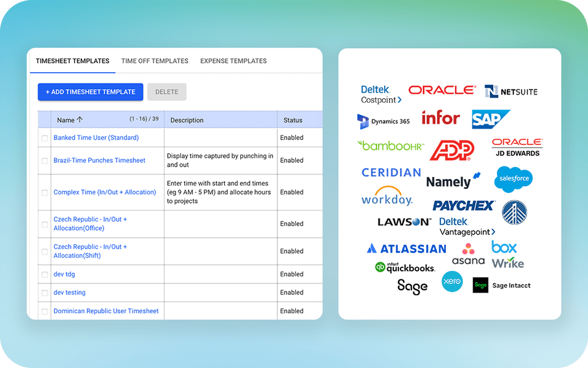Viewport: 588px width, 368px height.
Task: Click the Atlassian logo
Action: [407, 249]
